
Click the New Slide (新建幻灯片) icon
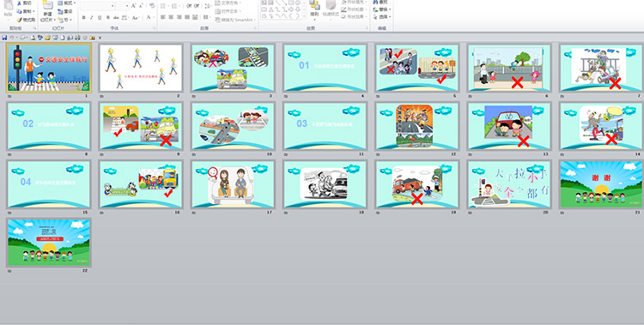47,5
